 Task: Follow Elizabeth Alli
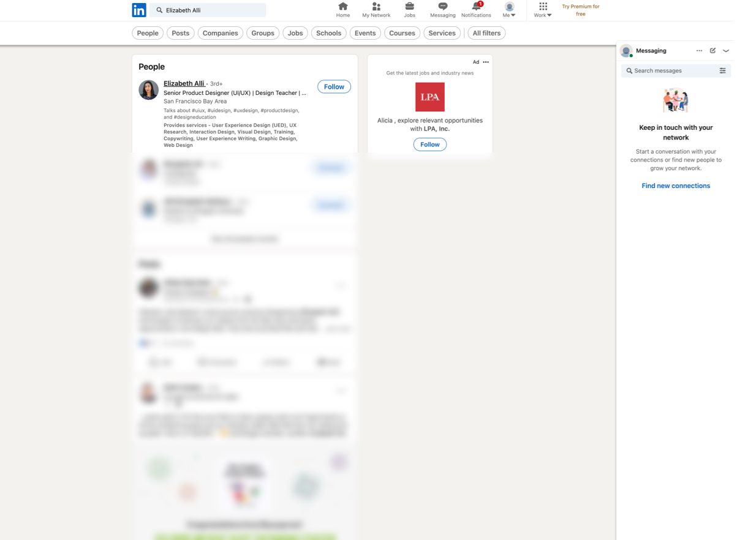click(x=334, y=87)
